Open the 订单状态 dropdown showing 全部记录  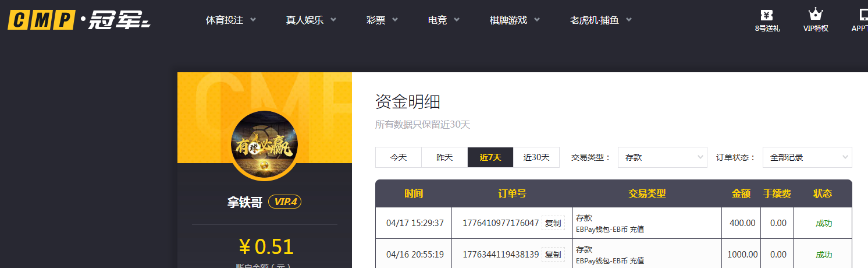click(x=807, y=157)
